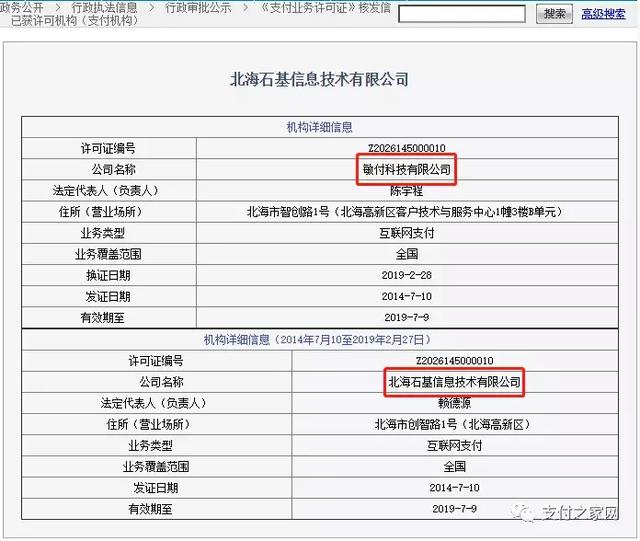Select the page title 北海石基信息技术有限公司
This screenshot has height=541, width=640.
[320, 79]
